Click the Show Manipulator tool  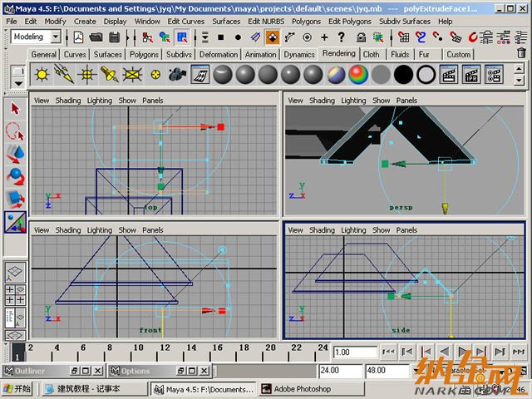click(15, 221)
